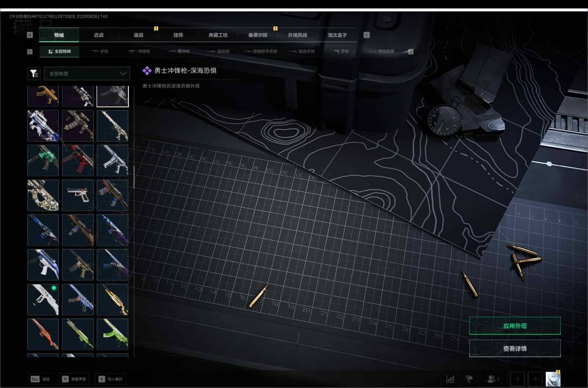Select the white skin with green dot
The image size is (588, 388).
click(43, 299)
